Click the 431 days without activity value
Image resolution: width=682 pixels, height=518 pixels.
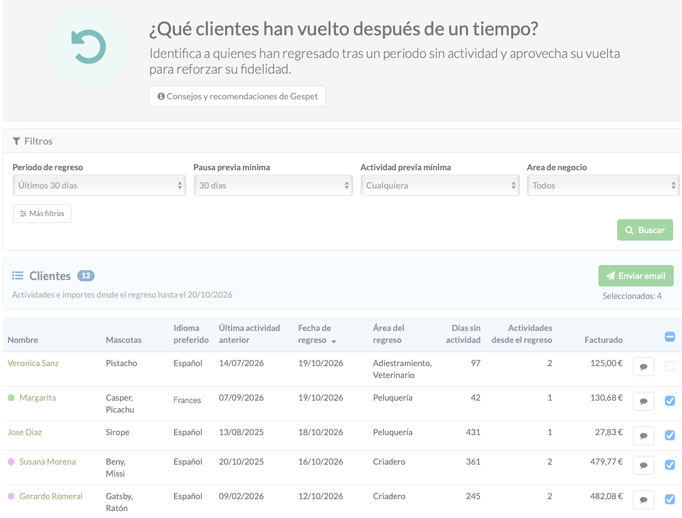coord(473,432)
